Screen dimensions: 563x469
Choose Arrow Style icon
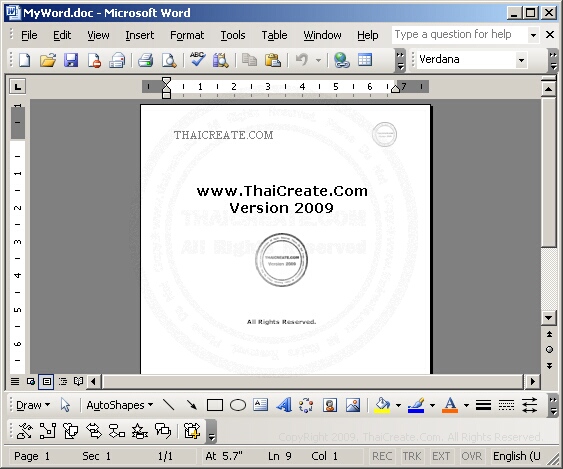tap(530, 405)
